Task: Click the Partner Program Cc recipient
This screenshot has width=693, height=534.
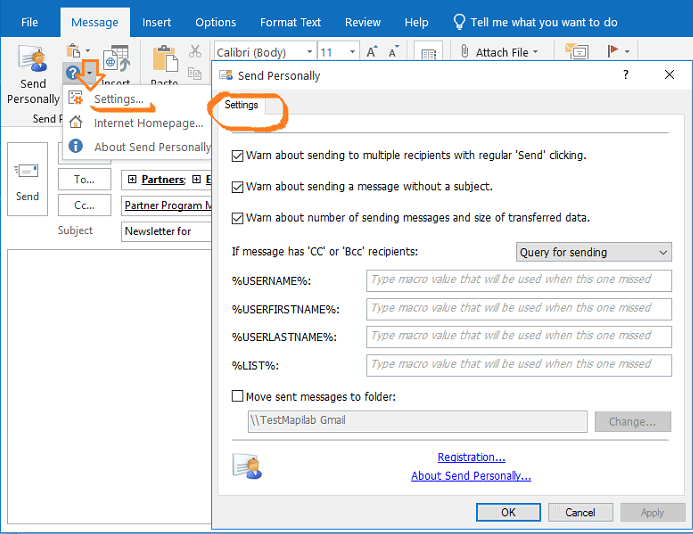Action: pos(168,206)
